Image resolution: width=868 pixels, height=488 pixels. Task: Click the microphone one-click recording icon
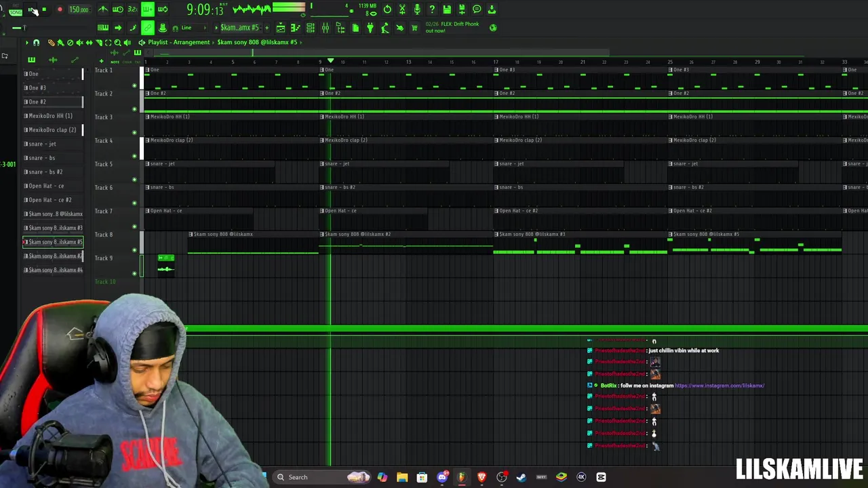click(x=417, y=9)
